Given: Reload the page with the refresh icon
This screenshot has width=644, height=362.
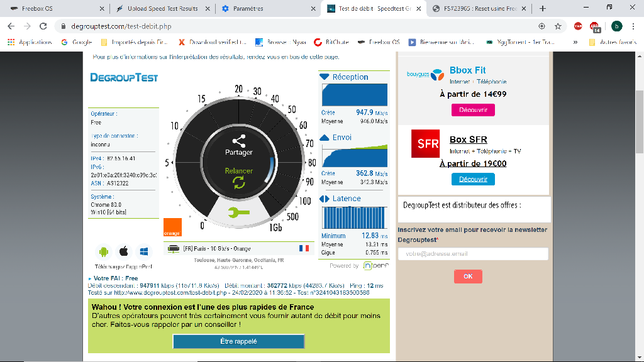Looking at the screenshot, I should pyautogui.click(x=43, y=26).
